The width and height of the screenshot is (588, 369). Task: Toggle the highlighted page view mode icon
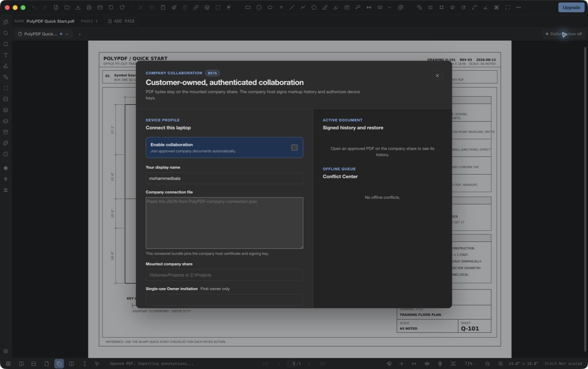pos(59,364)
